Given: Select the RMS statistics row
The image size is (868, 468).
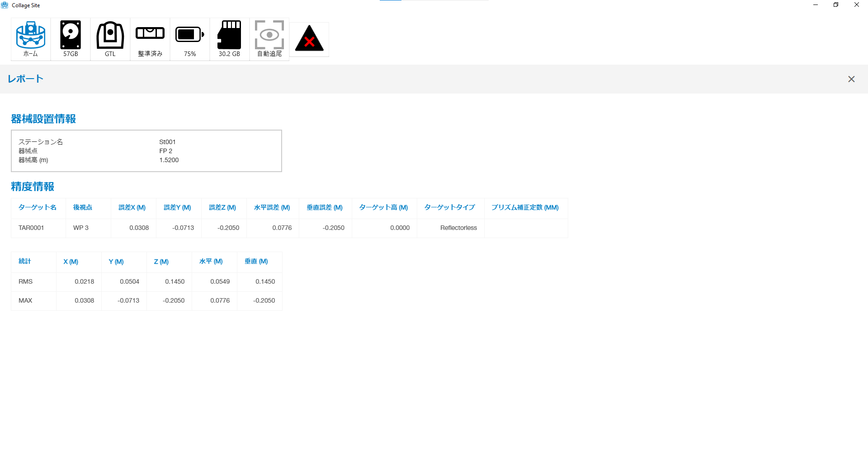Looking at the screenshot, I should [x=26, y=281].
